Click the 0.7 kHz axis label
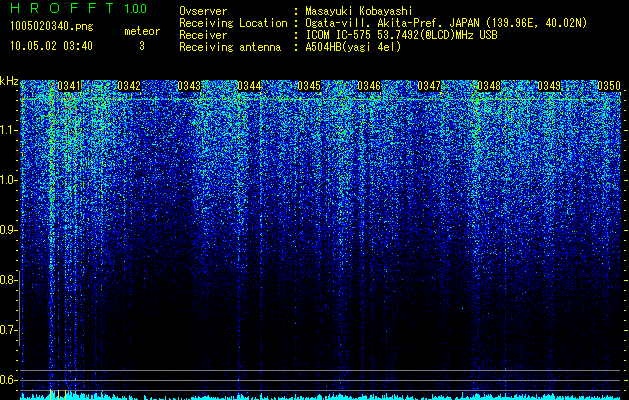629x400 pixels. [x=7, y=330]
